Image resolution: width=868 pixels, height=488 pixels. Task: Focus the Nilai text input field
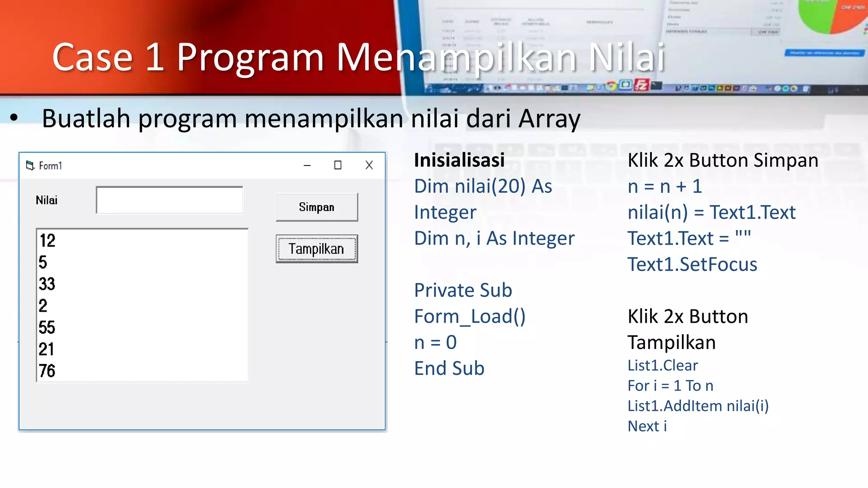[x=170, y=200]
